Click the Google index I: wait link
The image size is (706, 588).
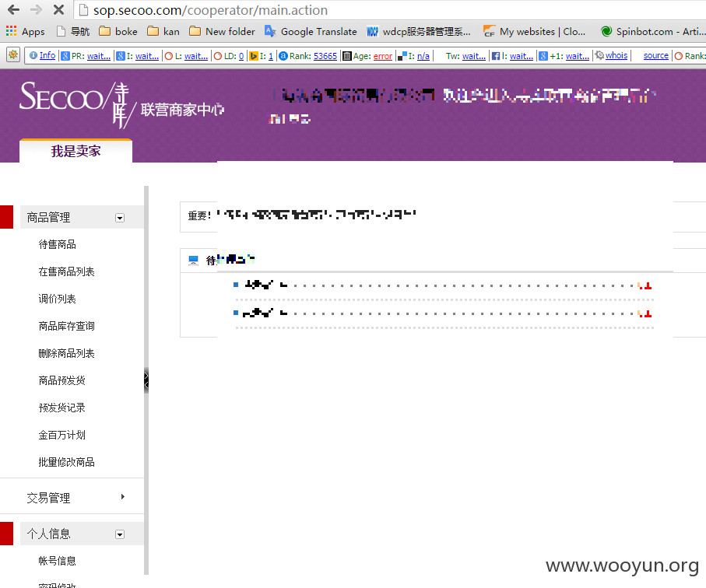[147, 56]
